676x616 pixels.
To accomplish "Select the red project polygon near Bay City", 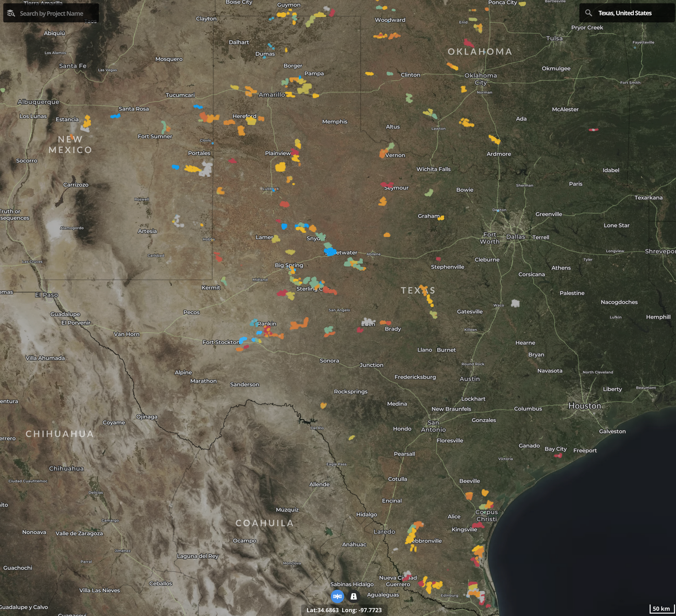I will [558, 455].
